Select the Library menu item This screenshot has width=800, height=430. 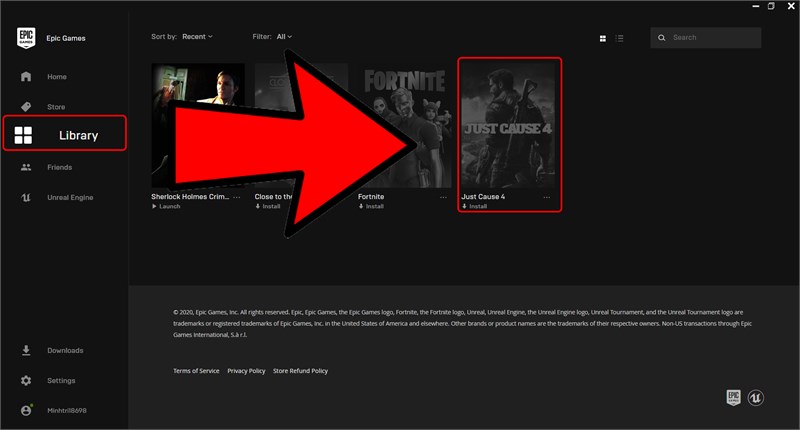point(65,133)
